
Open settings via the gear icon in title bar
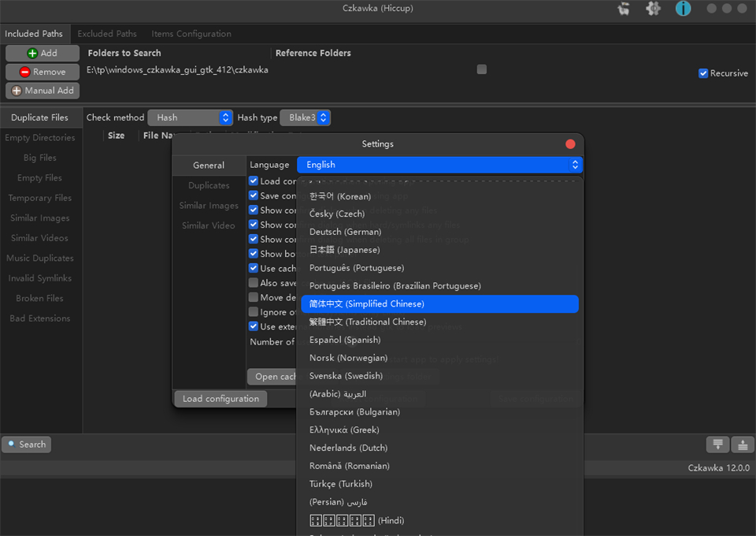click(x=653, y=9)
